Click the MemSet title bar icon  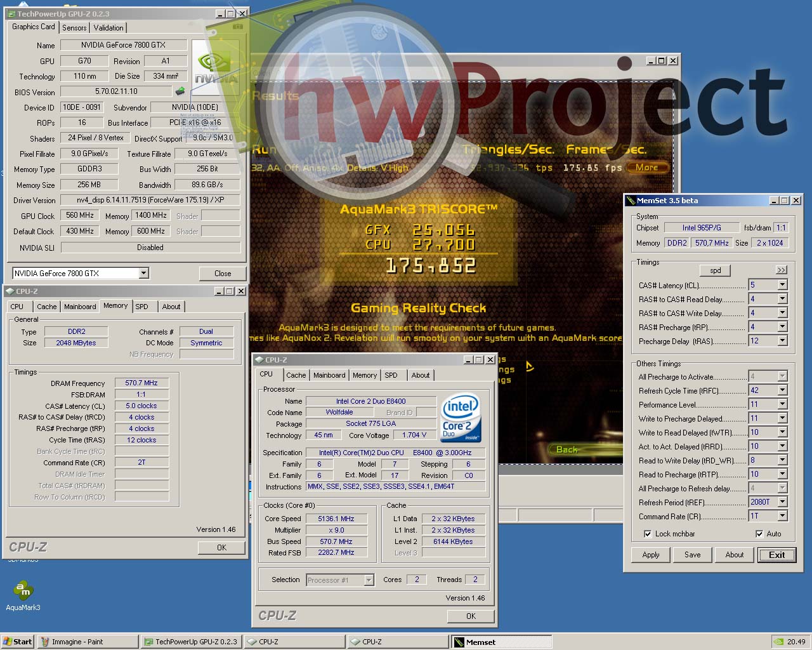631,201
